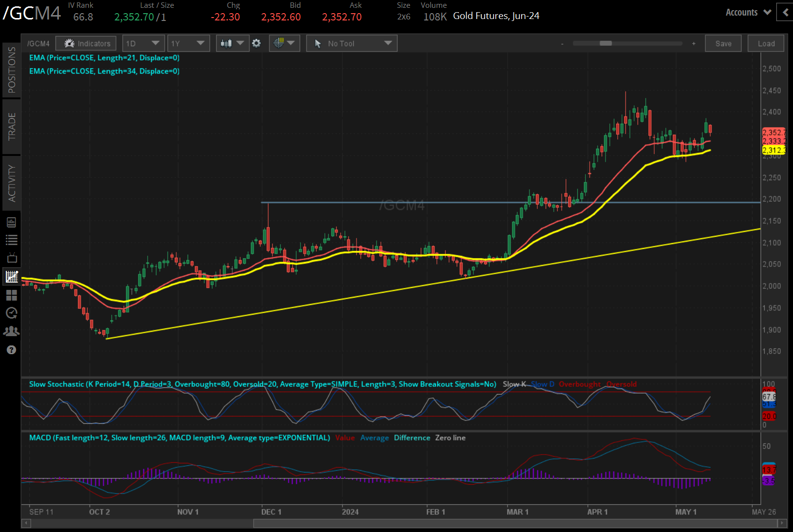Viewport: 793px width, 532px height.
Task: Open the Indicators panel
Action: 86,43
